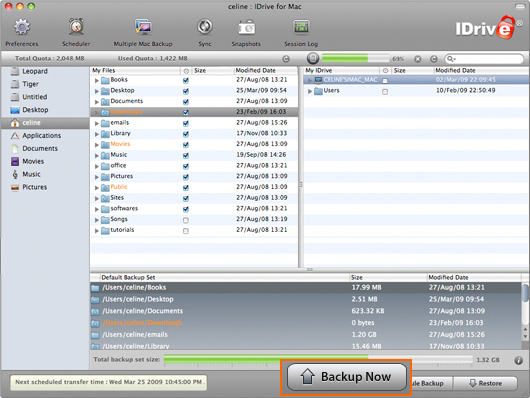This screenshot has width=530, height=398.
Task: Expand the Movies folder in My Files
Action: [97, 145]
